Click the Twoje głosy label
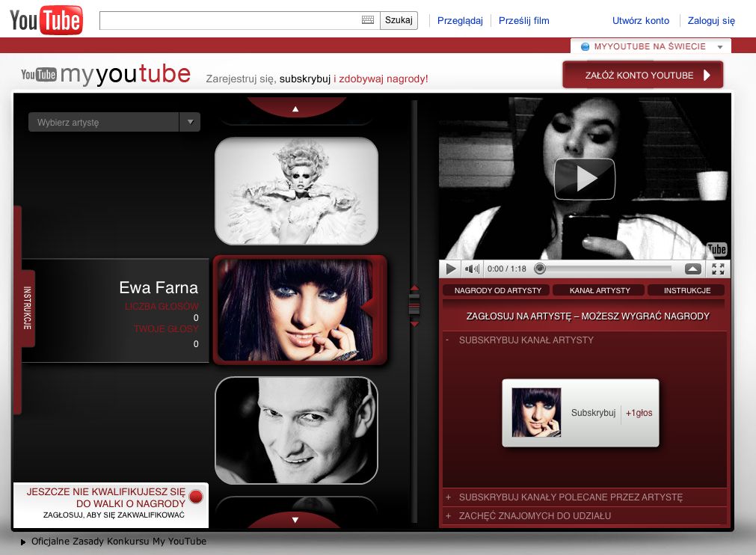Screen dimensions: 756x555 pyautogui.click(x=166, y=329)
